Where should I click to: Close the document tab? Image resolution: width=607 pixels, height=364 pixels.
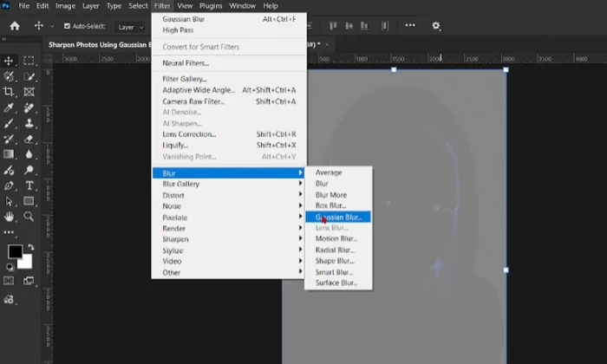click(327, 45)
